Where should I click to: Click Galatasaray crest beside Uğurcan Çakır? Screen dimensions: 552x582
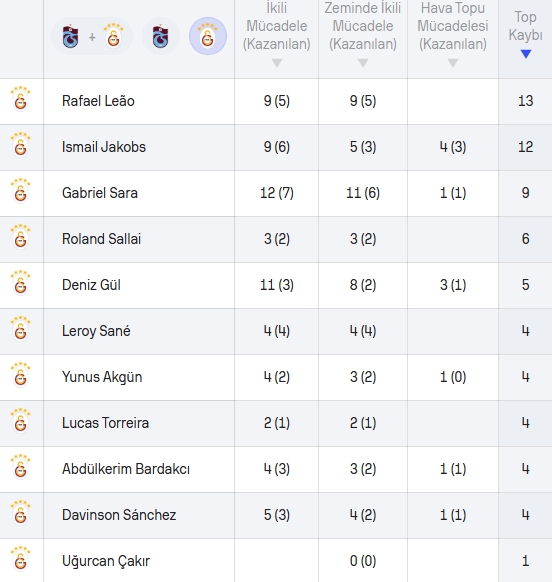(20, 559)
